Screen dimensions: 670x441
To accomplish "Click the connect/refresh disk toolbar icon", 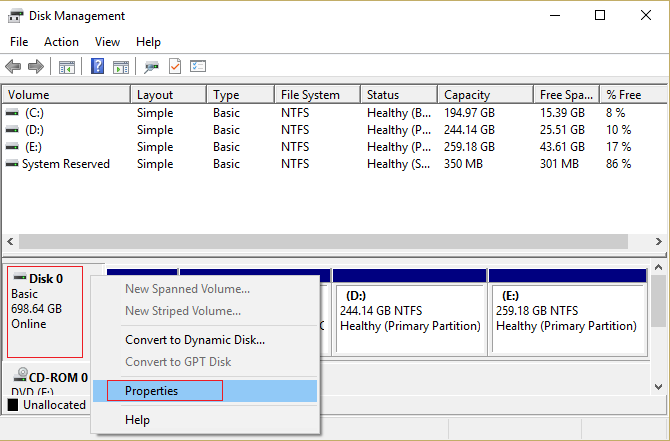I will point(151,67).
